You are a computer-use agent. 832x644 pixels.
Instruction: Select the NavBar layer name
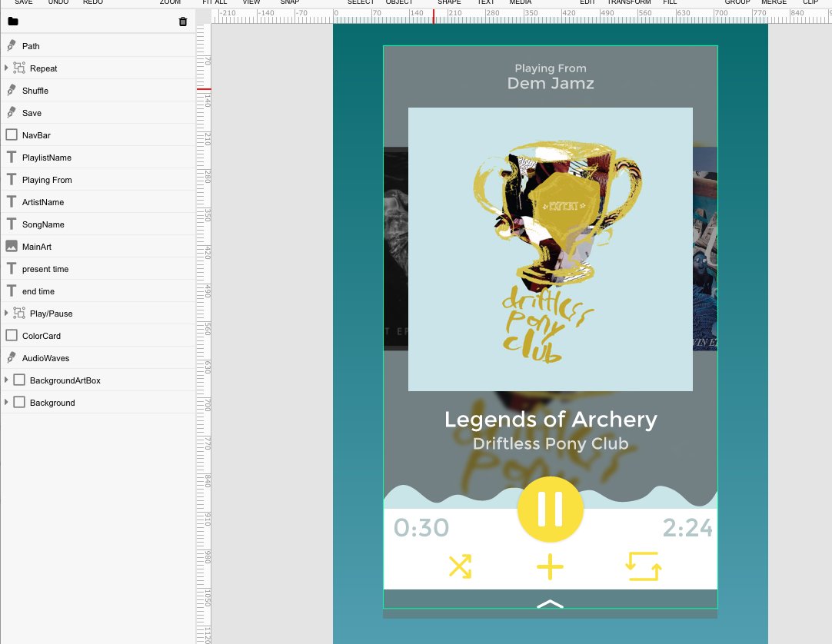pyautogui.click(x=36, y=135)
